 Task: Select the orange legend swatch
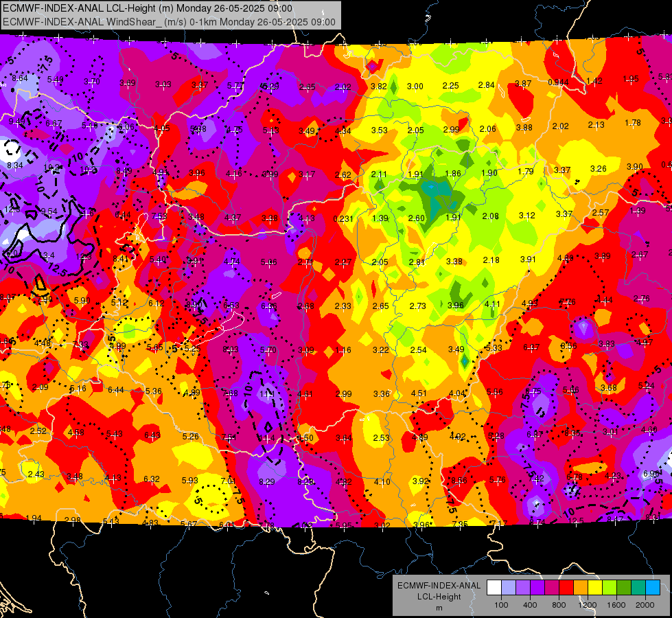(581, 588)
